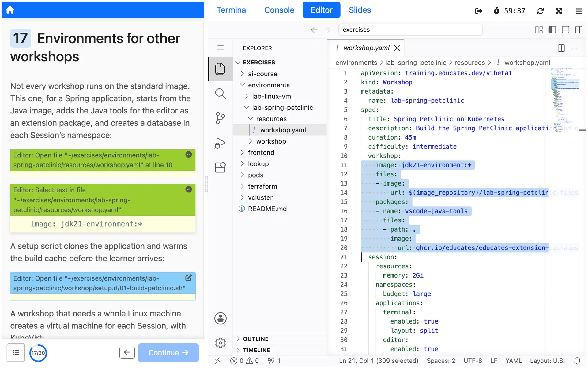
Task: Open the Customize Layout icon
Action: pos(539,30)
